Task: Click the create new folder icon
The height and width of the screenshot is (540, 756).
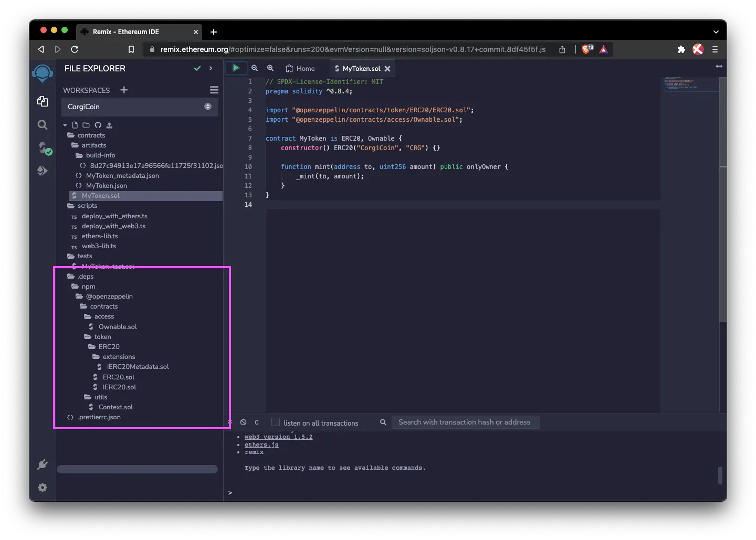Action: click(x=86, y=125)
